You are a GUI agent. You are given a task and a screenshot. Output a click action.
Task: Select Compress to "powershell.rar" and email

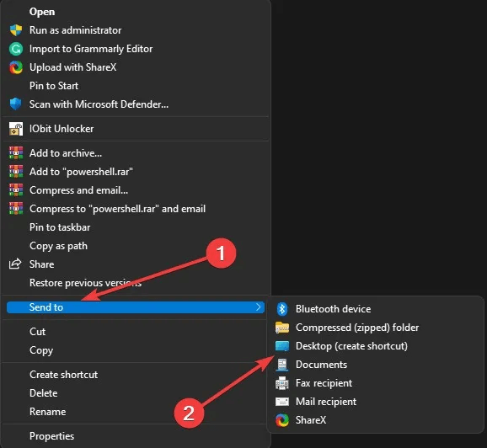coord(117,209)
